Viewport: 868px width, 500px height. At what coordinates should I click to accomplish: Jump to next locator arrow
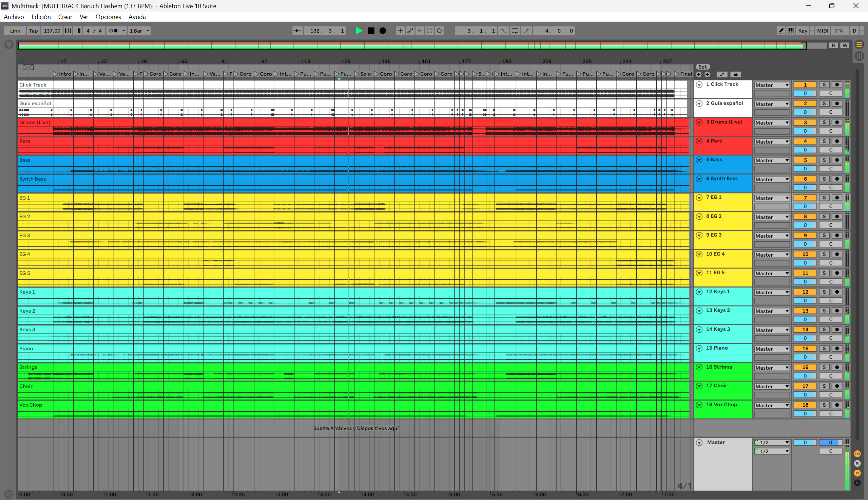(x=707, y=75)
